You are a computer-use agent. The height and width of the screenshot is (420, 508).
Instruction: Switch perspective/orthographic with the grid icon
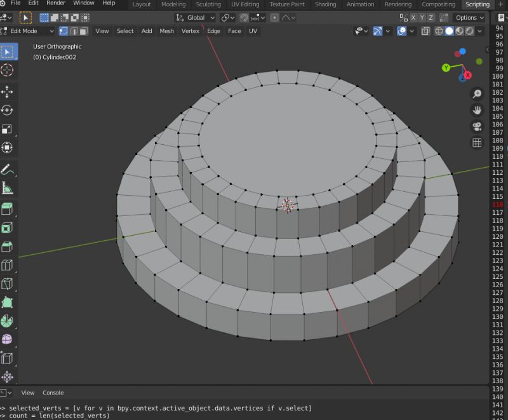(477, 143)
